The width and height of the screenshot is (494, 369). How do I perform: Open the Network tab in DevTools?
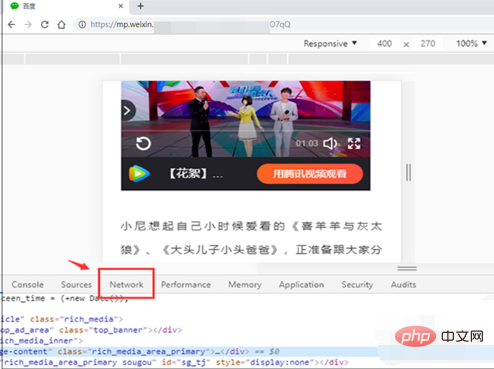[127, 285]
